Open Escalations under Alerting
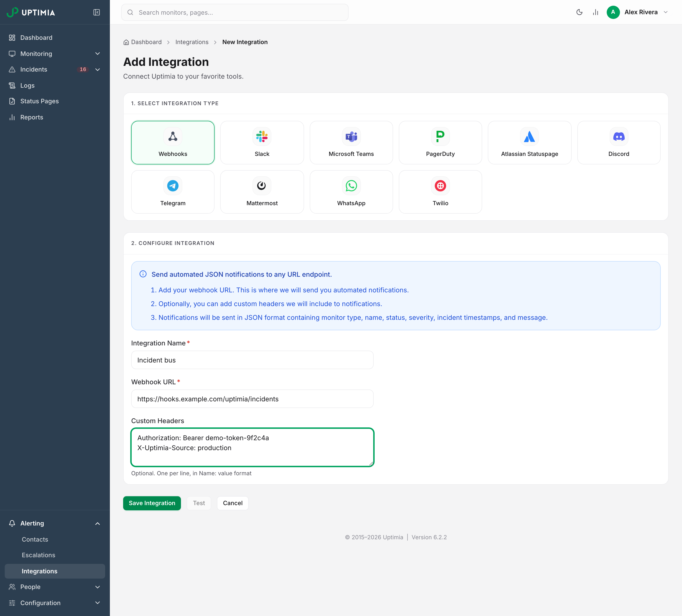 click(x=55, y=555)
